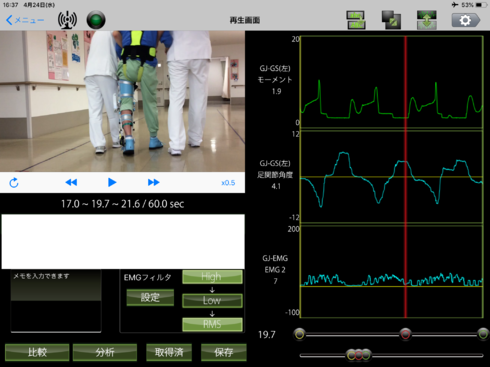This screenshot has height=367, width=490.
Task: Tap the yellow start-range slider handle
Action: click(x=299, y=334)
